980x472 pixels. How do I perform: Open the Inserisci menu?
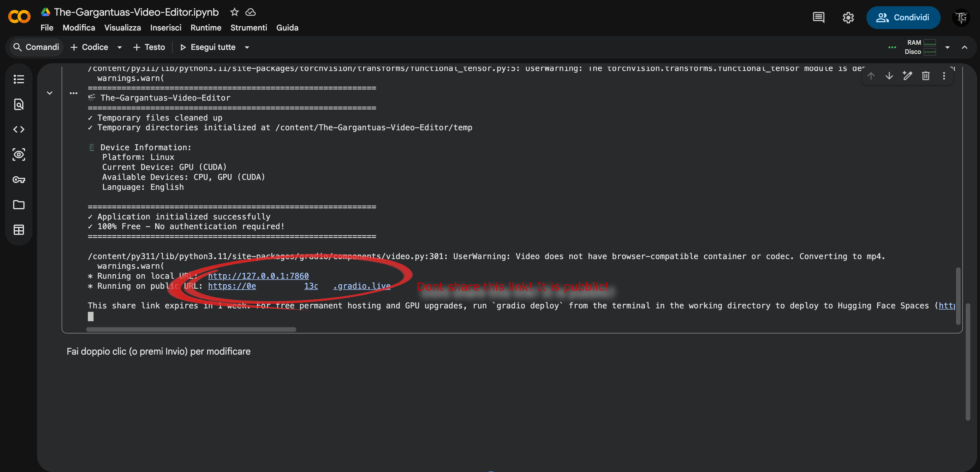165,28
